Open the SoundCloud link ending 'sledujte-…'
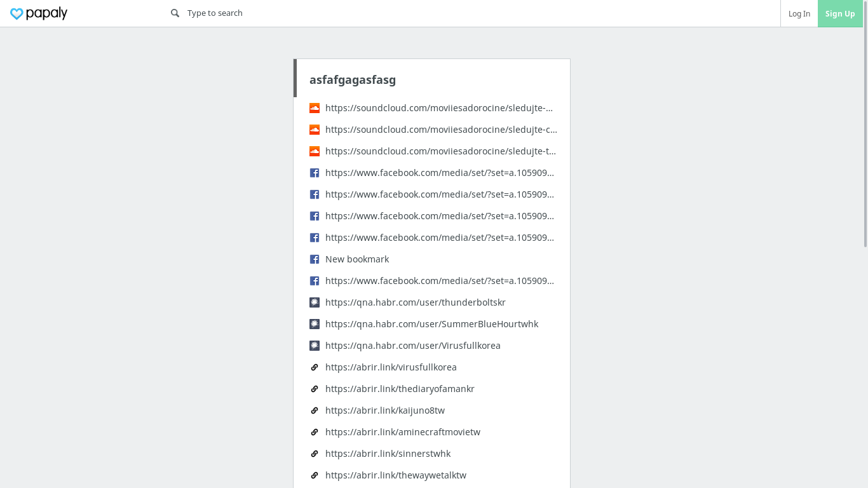The width and height of the screenshot is (868, 488). point(439,108)
